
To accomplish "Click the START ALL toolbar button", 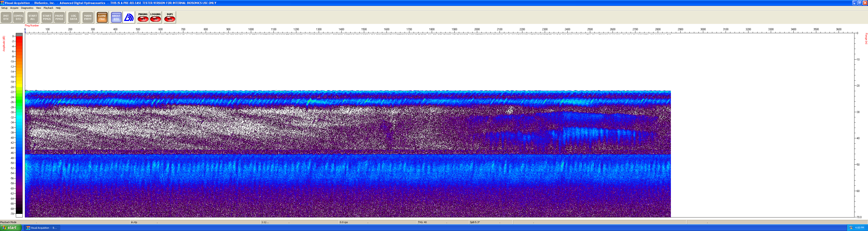I will (33, 17).
